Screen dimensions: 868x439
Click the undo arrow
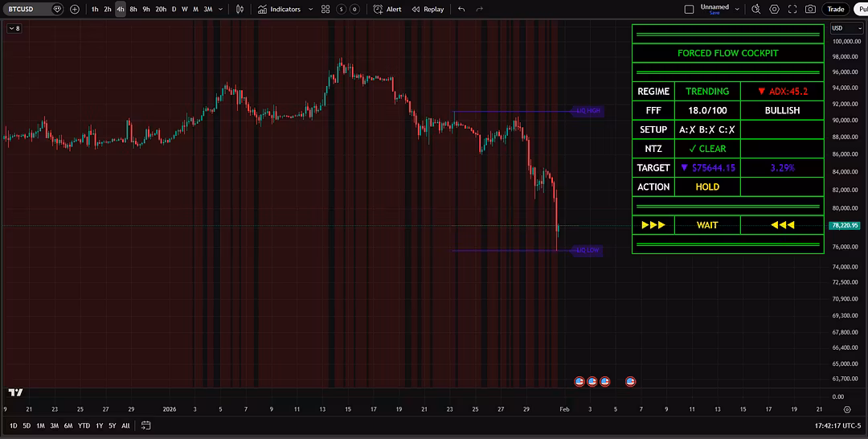click(461, 10)
